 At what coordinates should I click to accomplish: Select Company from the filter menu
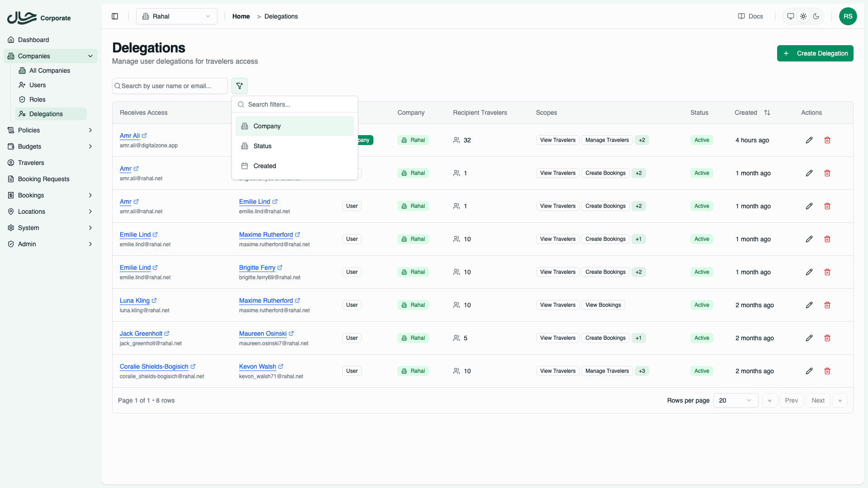[x=267, y=126]
